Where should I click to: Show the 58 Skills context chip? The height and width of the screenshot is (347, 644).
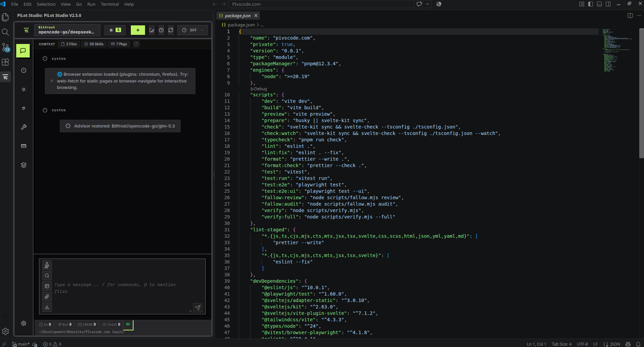[x=94, y=44]
